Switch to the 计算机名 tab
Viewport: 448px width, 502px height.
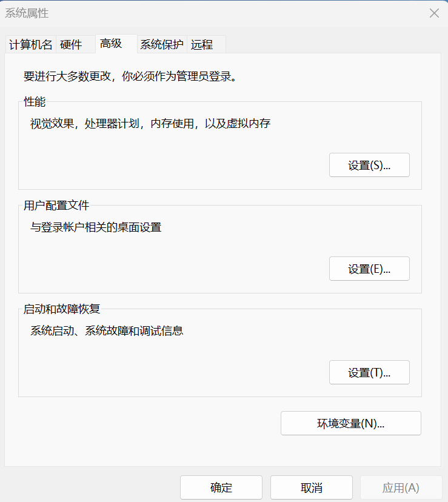point(30,44)
